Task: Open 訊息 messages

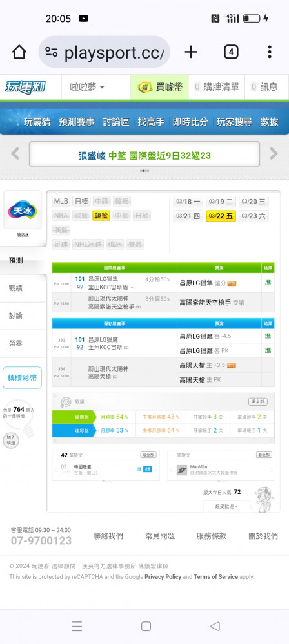Action: click(264, 87)
